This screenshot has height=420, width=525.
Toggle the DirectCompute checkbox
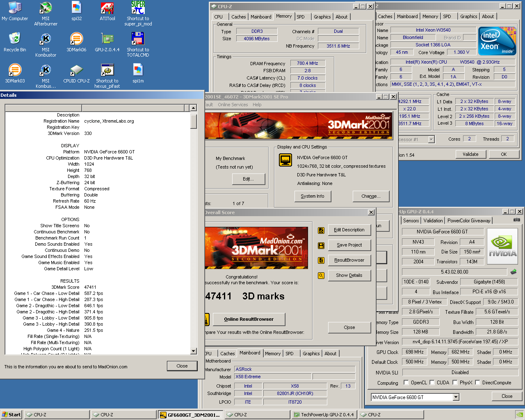coord(477,383)
